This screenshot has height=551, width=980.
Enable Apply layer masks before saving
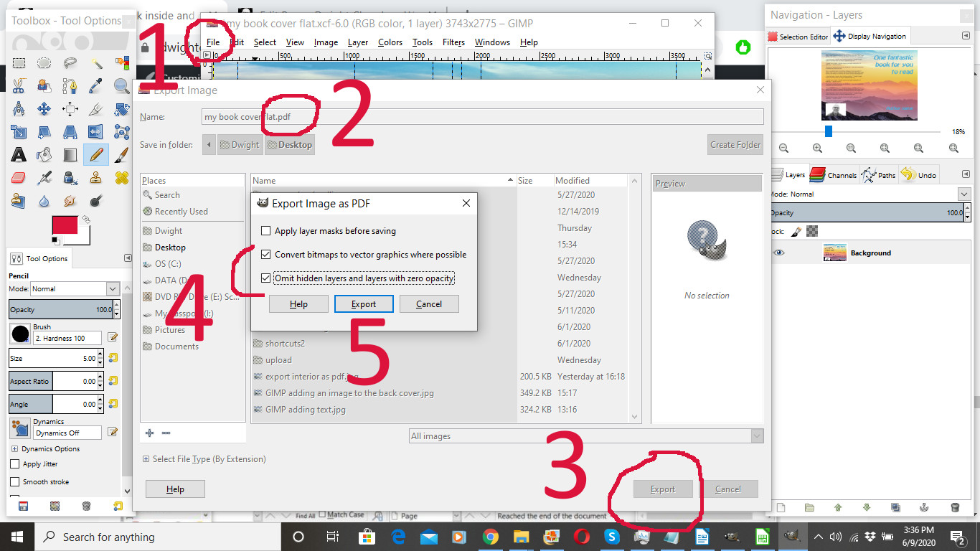click(266, 231)
